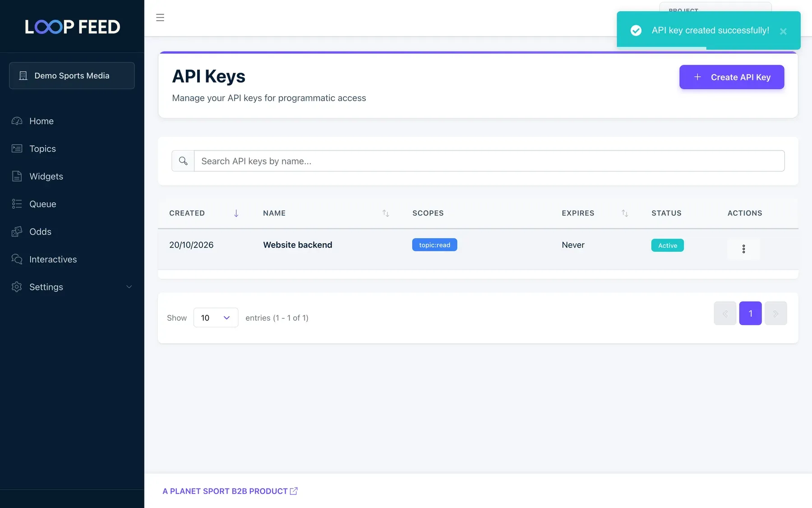Click the Never expires value
Screen dimensions: 812x508
573,245
